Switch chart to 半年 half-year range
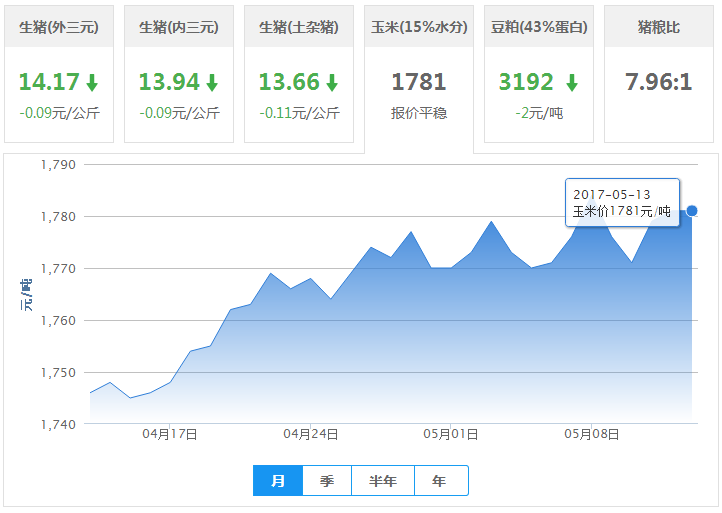Image resolution: width=722 pixels, height=513 pixels. tap(383, 481)
